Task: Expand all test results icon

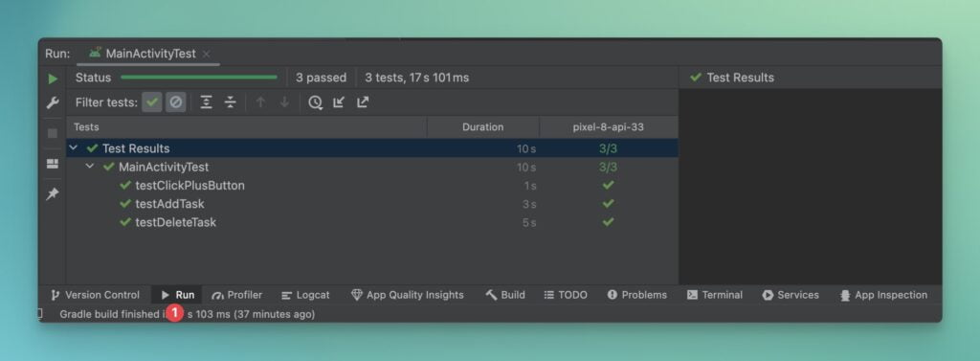Action: [x=207, y=102]
